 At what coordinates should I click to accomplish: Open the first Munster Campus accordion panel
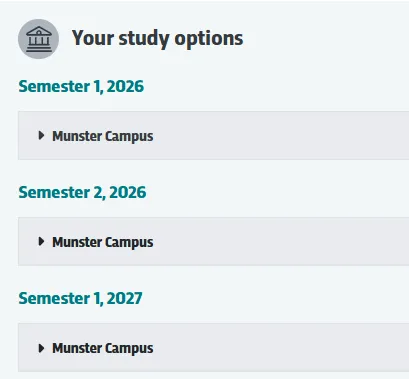tap(213, 136)
